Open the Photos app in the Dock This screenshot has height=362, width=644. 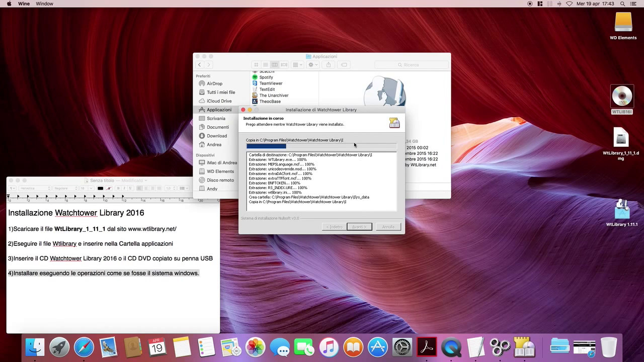click(x=255, y=347)
